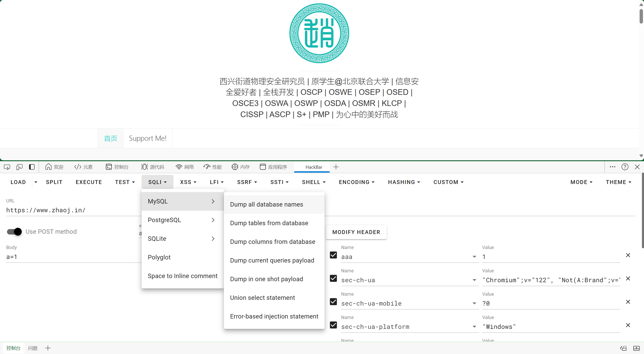Select Union select statement
This screenshot has height=354, width=644.
click(x=262, y=298)
